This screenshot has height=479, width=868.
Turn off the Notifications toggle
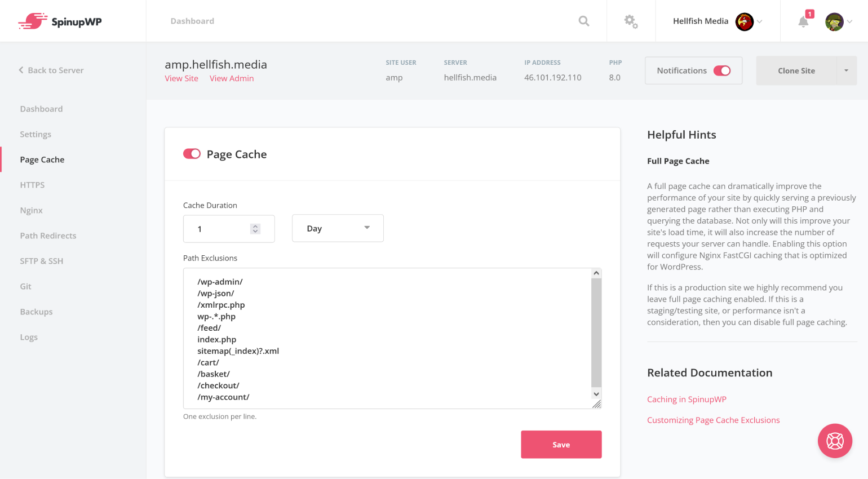(x=721, y=70)
